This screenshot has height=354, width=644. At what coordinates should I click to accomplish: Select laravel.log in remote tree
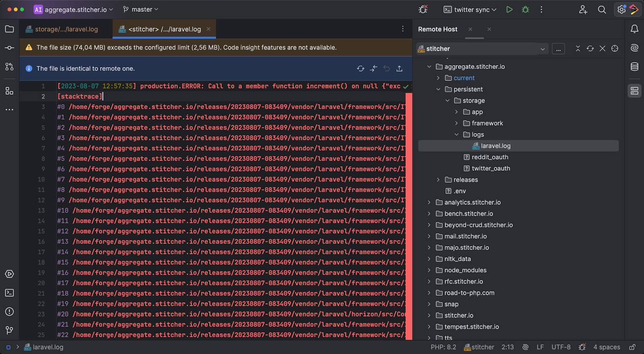[518, 146]
